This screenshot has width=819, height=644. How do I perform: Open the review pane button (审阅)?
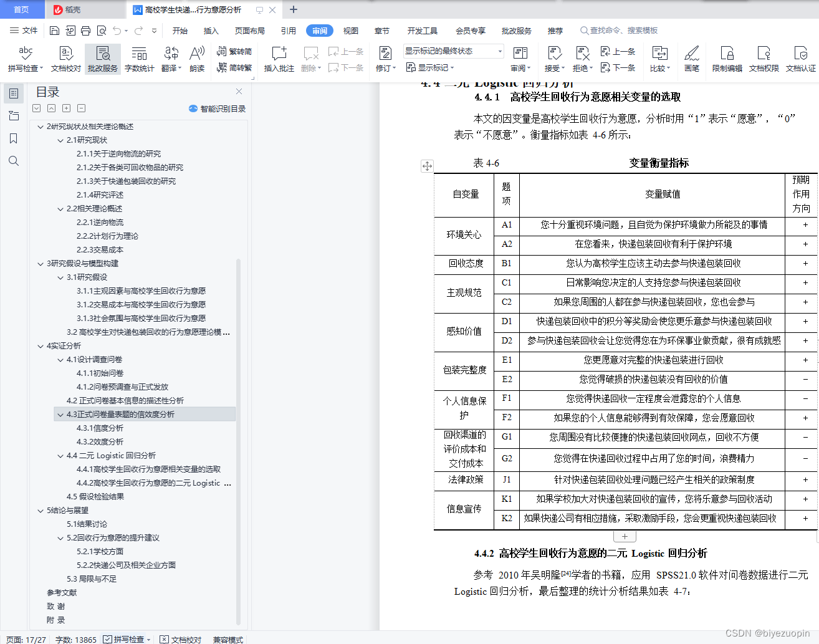[520, 59]
